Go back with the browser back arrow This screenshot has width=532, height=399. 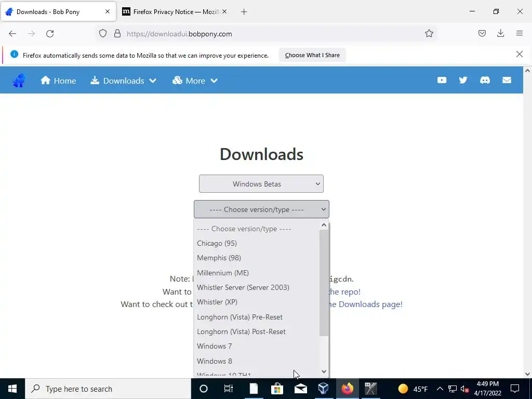12,34
